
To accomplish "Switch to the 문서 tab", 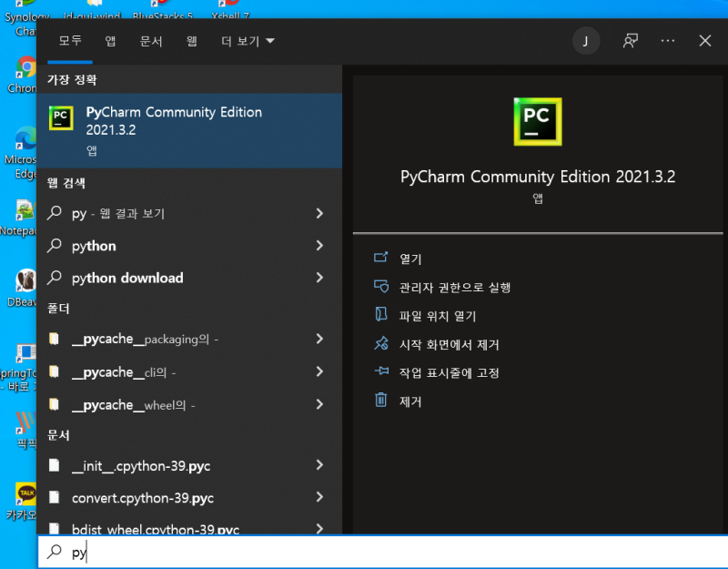I will [x=152, y=41].
